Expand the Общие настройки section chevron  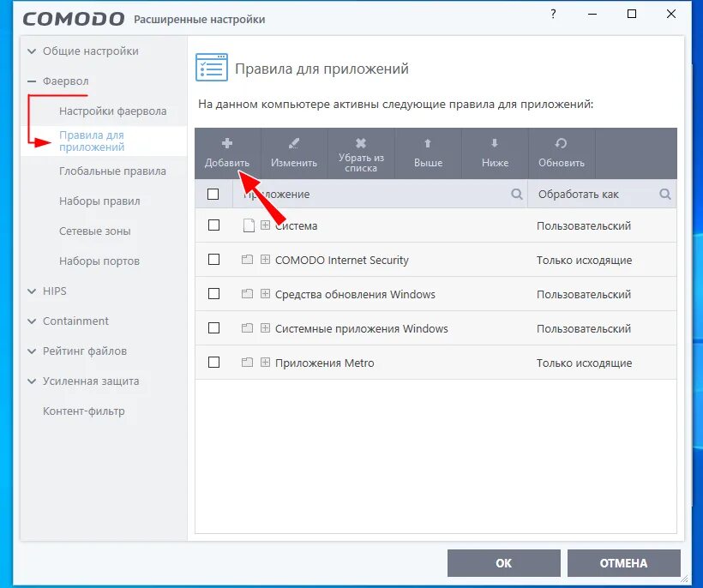[x=32, y=51]
